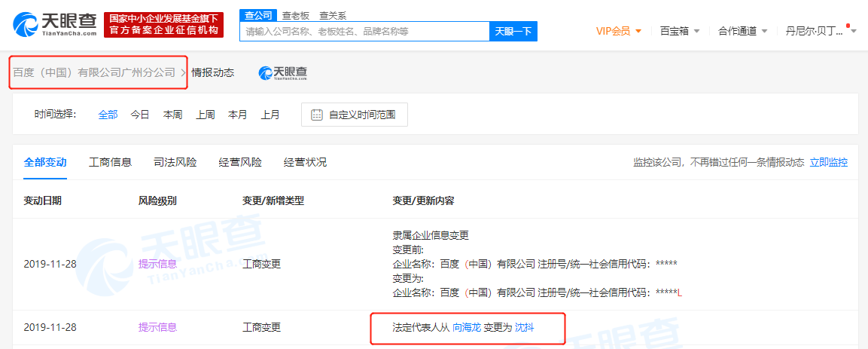Switch to the 查老板 search tab
Screen dimensions: 868x349
(x=296, y=16)
